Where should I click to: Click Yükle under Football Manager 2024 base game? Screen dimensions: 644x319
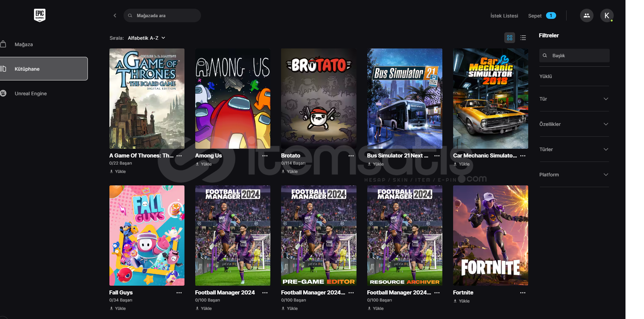pyautogui.click(x=204, y=309)
